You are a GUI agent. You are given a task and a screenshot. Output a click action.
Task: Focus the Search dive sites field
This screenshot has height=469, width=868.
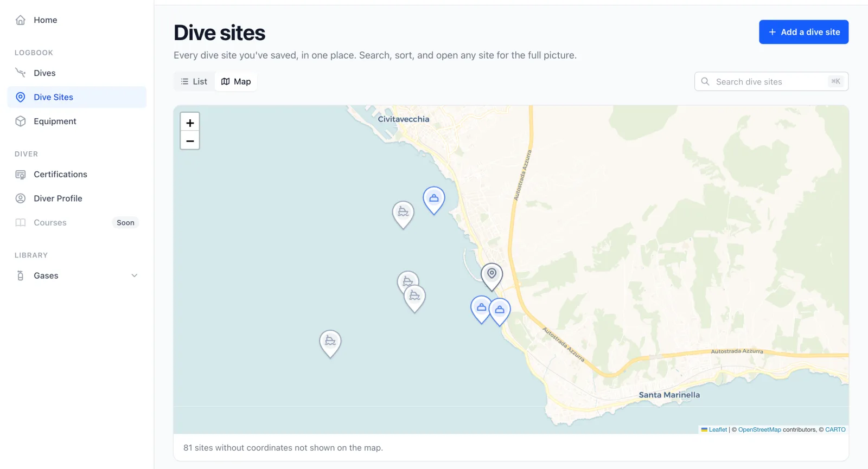tap(771, 81)
